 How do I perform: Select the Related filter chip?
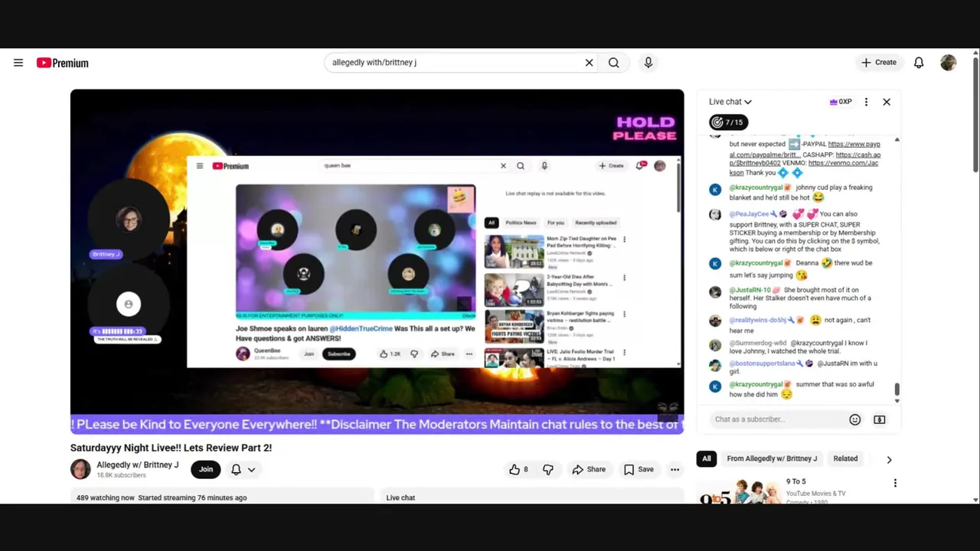pyautogui.click(x=845, y=458)
